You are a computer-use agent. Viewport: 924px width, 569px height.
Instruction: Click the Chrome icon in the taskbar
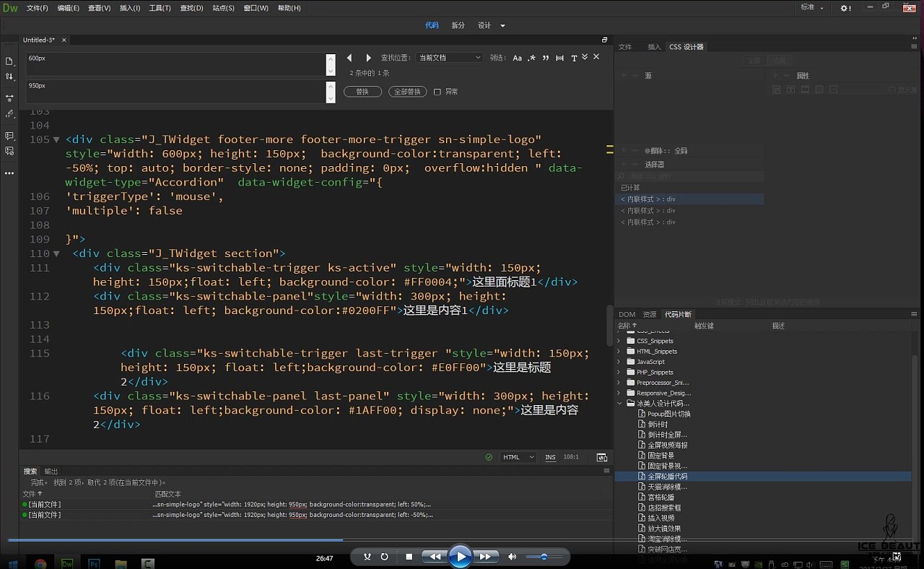[40, 564]
